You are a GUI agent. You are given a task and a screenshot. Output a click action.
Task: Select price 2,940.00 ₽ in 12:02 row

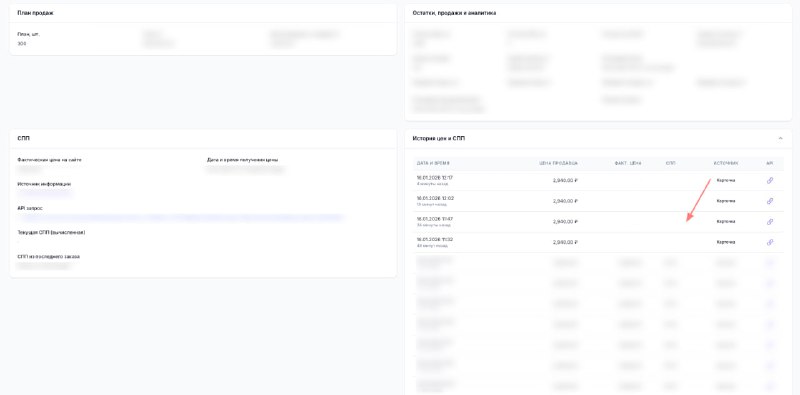tap(565, 201)
